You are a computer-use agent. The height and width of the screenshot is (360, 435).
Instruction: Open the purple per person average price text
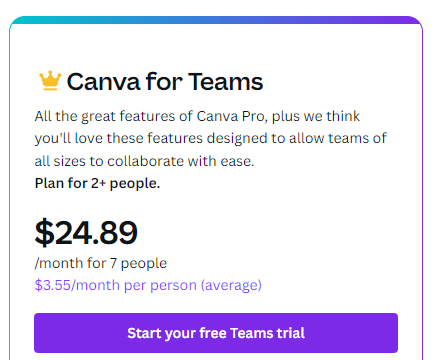[x=148, y=286]
